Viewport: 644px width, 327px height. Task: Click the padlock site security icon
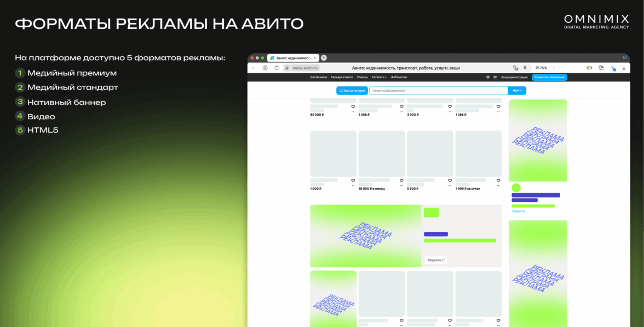[287, 68]
